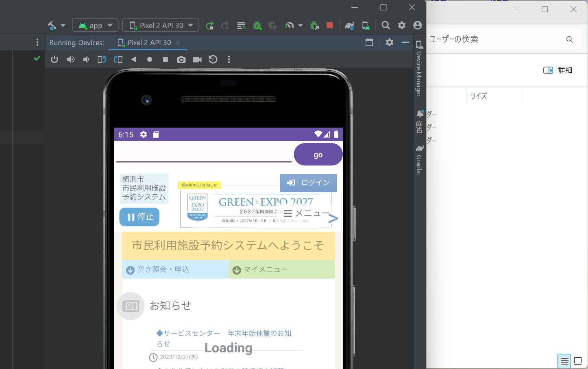The image size is (588, 369).
Task: Stop the running app with red square
Action: [330, 25]
